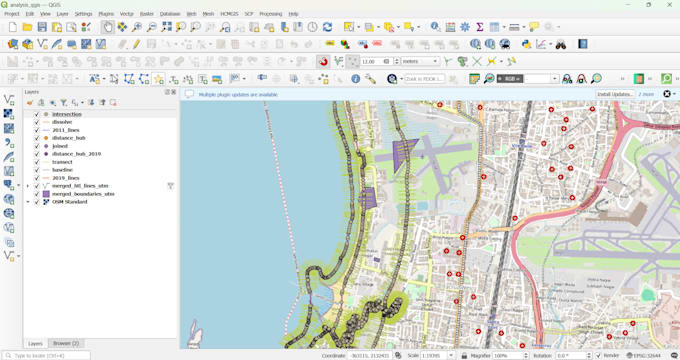Screen dimensions: 680x360
Task: Toggle the joined layer checkbox
Action: pos(36,146)
